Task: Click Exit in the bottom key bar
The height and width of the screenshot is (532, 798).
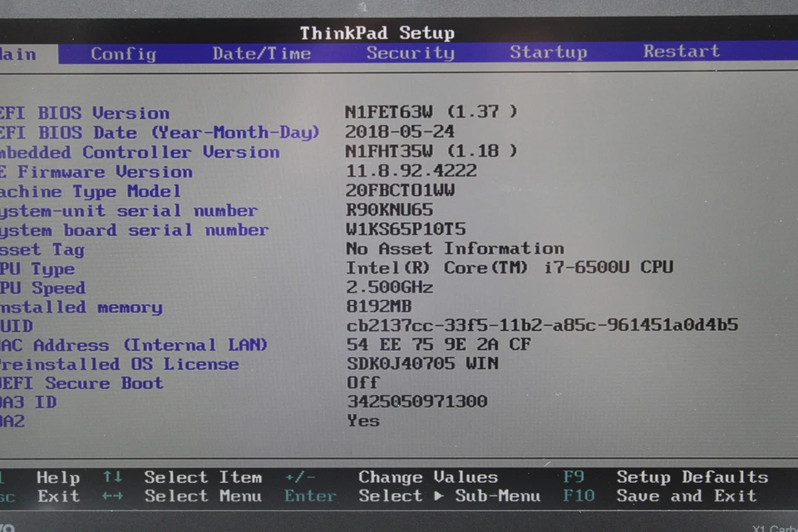Action: tap(57, 496)
